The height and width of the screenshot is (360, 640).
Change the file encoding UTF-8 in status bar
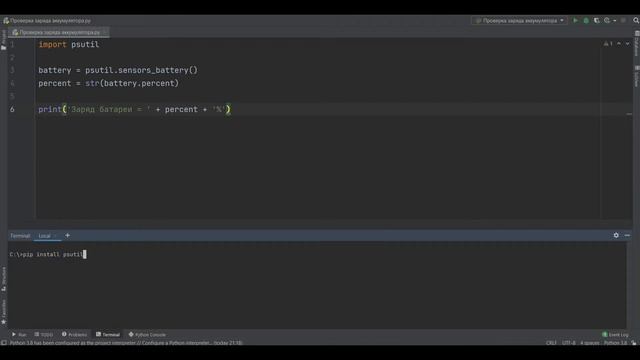pos(569,343)
